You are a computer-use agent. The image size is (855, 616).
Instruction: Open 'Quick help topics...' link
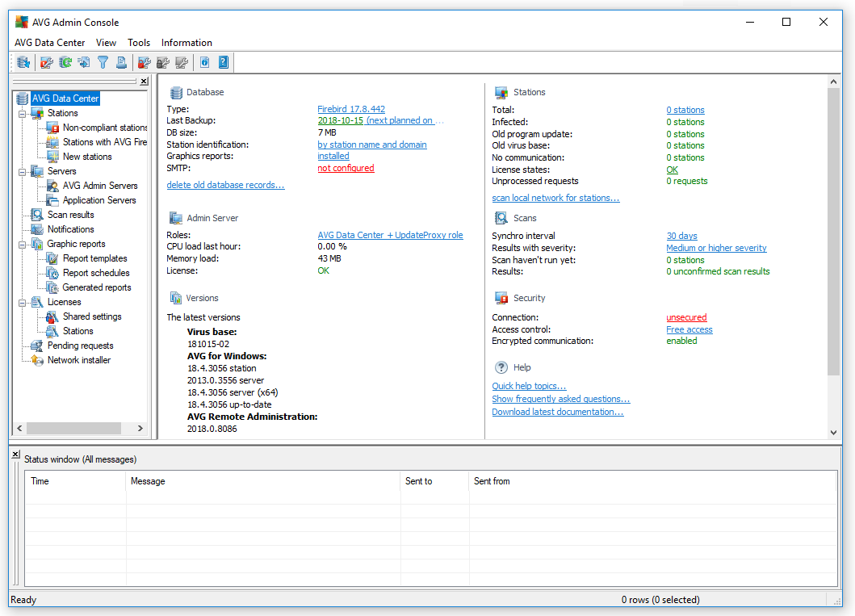click(529, 386)
